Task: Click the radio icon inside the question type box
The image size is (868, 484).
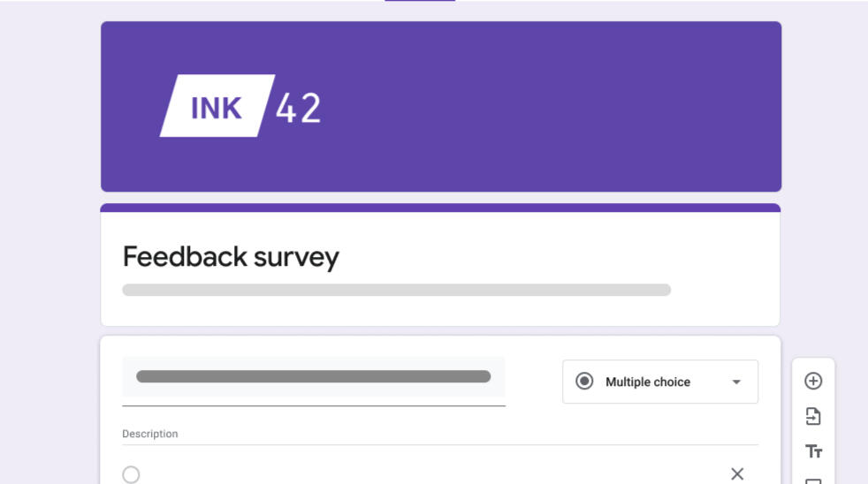Action: pyautogui.click(x=584, y=382)
